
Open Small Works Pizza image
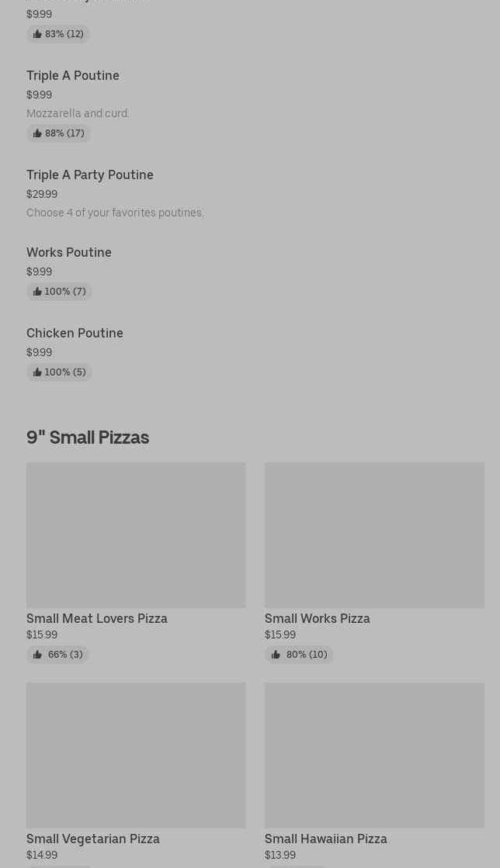[x=374, y=535]
